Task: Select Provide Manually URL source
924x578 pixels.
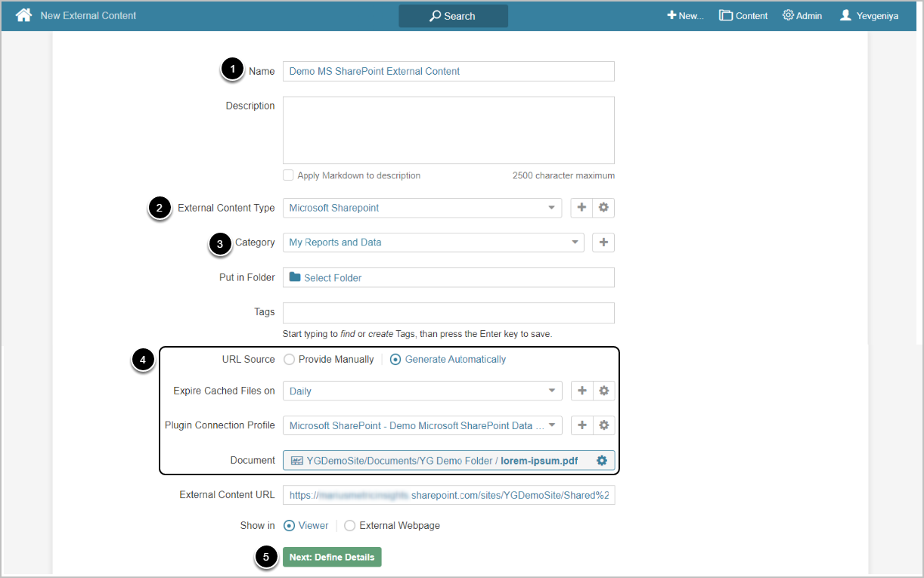Action: 290,360
